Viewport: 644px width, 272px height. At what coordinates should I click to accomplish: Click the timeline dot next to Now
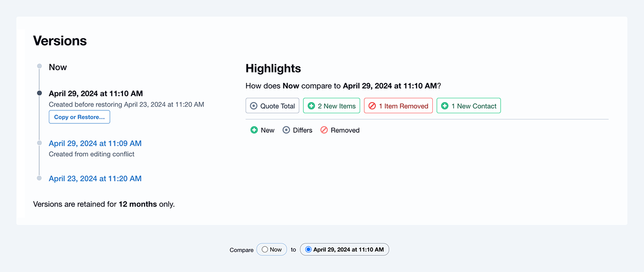click(40, 66)
